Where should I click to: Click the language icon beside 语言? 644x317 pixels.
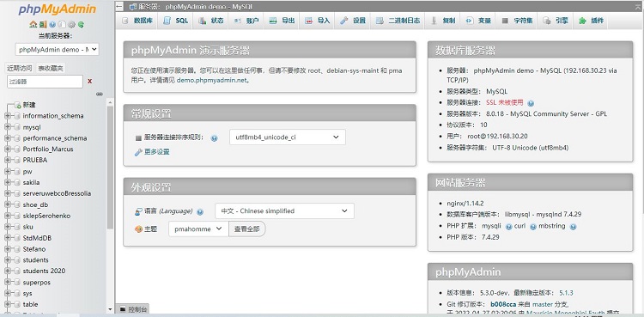pos(138,211)
